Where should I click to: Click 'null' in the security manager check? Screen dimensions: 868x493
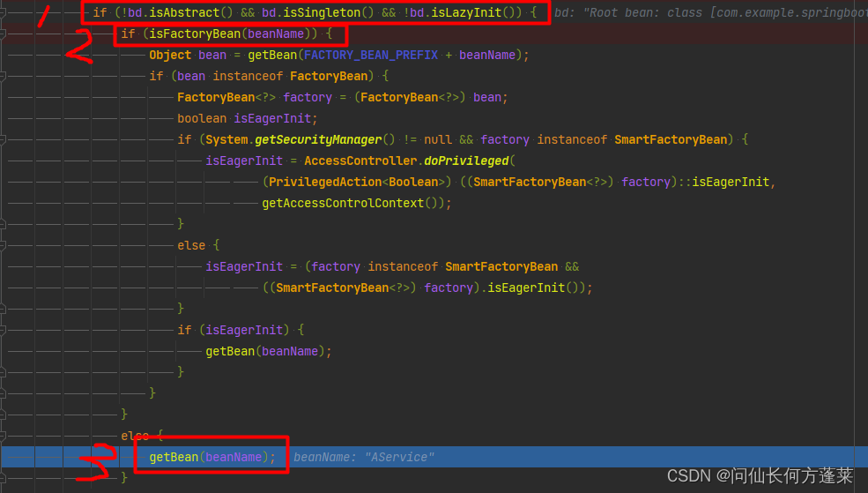pos(438,139)
